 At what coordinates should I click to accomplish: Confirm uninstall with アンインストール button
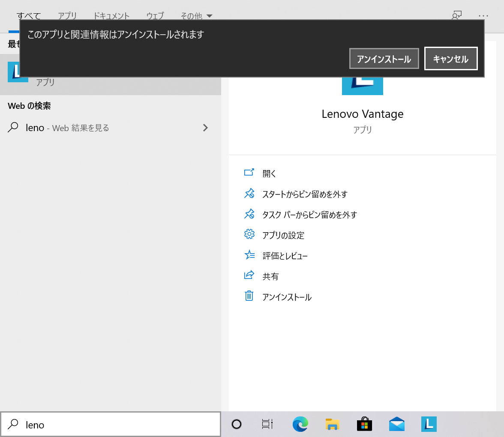[x=384, y=58]
